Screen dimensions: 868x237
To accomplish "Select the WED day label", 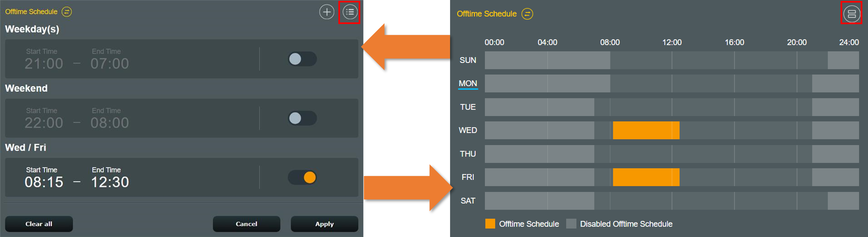I will (x=468, y=130).
